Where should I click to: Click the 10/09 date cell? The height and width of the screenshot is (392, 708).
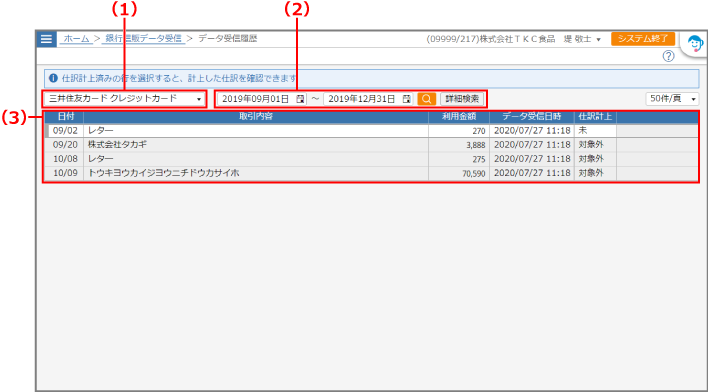point(65,173)
